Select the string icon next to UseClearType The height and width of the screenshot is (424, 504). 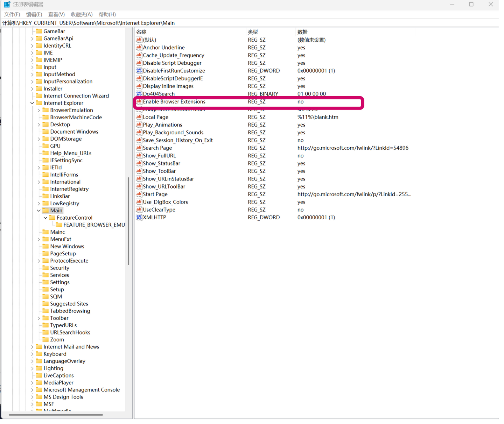(139, 209)
